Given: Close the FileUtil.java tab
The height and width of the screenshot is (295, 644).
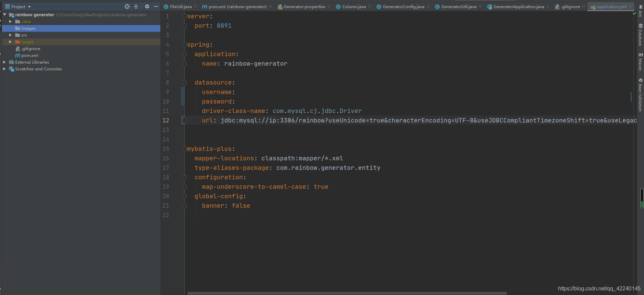Looking at the screenshot, I should coord(195,6).
